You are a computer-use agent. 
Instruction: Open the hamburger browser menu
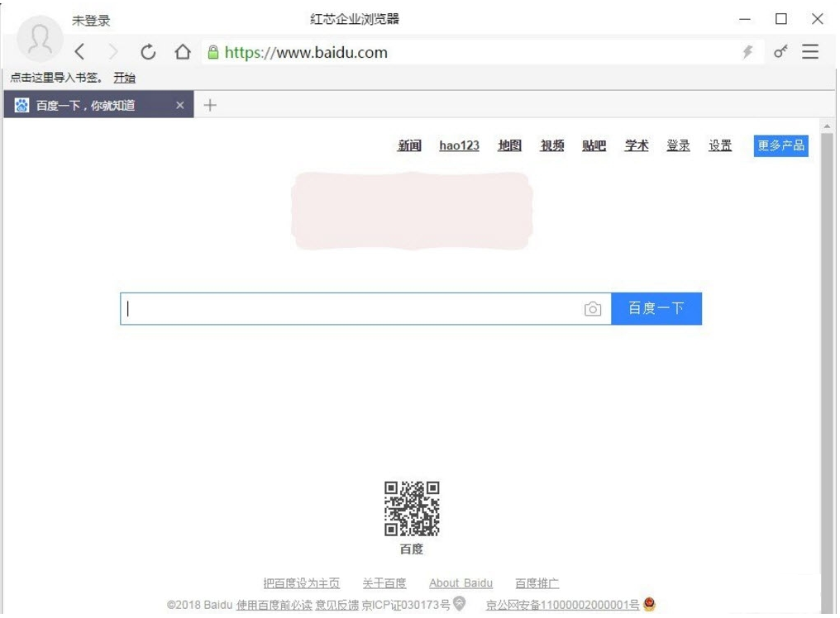coord(810,51)
